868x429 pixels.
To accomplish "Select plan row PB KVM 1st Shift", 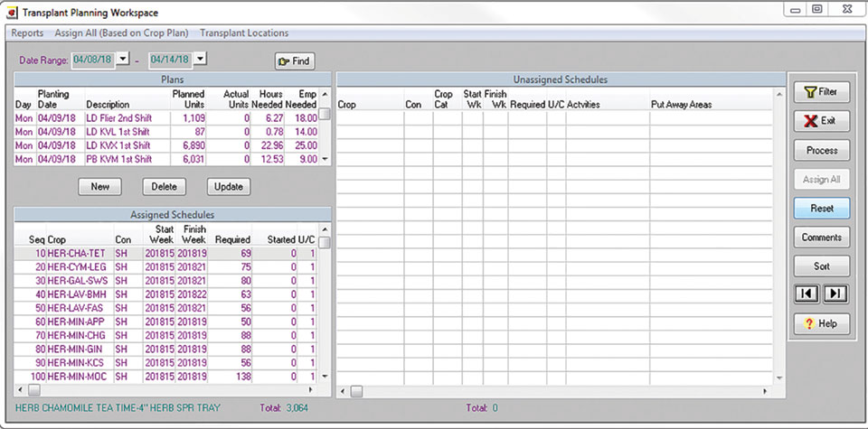I will [x=166, y=159].
